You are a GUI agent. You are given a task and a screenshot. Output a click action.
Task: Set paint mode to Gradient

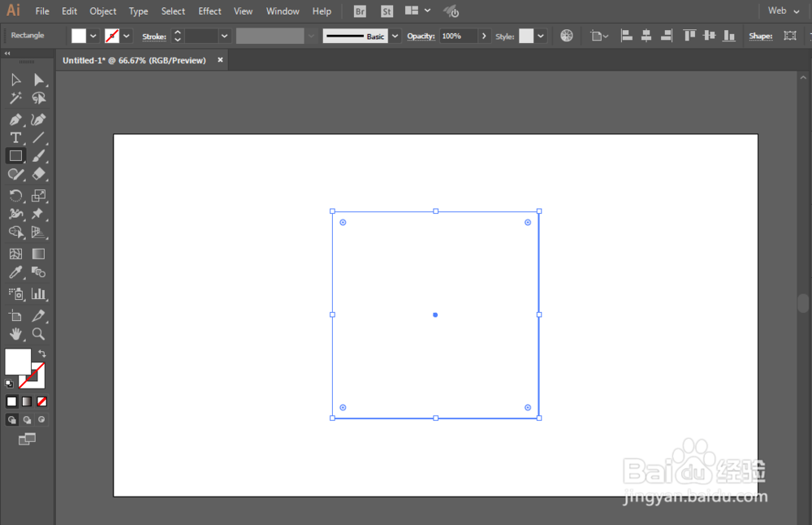(x=27, y=401)
